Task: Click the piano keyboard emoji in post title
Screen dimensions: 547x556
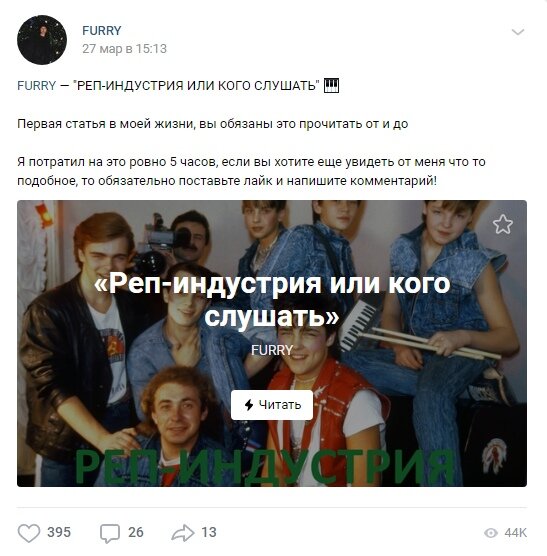Action: tap(331, 85)
